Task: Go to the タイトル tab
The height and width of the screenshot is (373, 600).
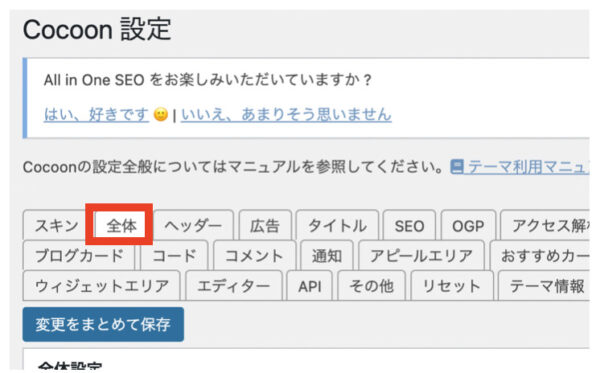Action: (337, 225)
